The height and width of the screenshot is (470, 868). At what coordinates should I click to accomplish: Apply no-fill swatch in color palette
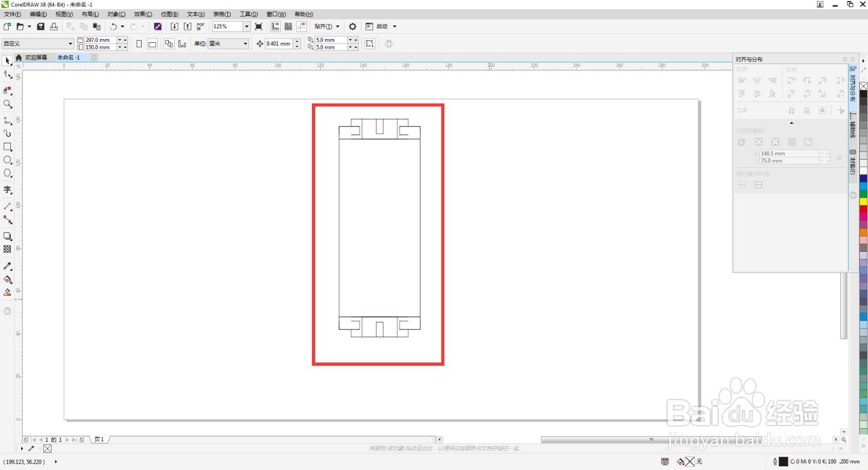click(863, 86)
